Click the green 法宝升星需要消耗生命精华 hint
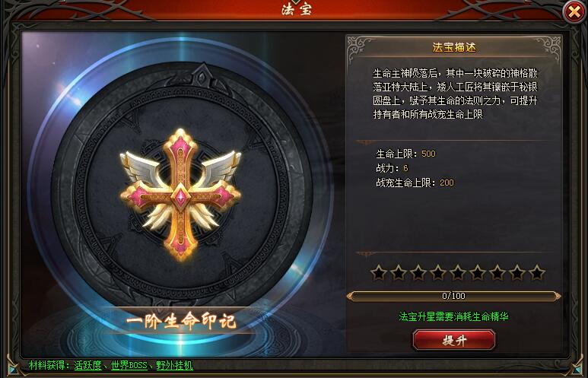 [454, 316]
